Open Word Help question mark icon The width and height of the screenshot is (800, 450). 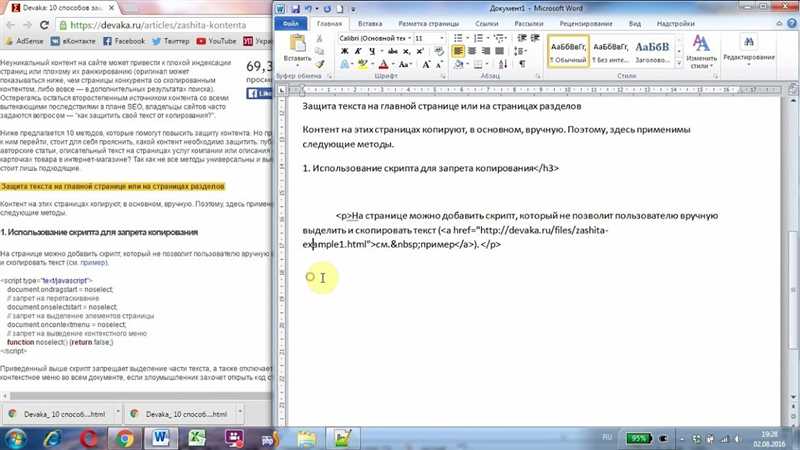click(791, 23)
